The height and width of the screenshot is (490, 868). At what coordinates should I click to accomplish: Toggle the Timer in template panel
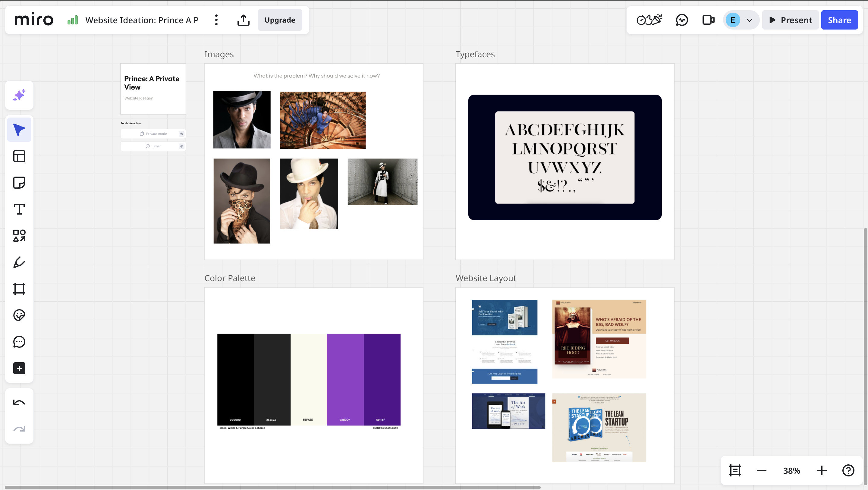(153, 146)
